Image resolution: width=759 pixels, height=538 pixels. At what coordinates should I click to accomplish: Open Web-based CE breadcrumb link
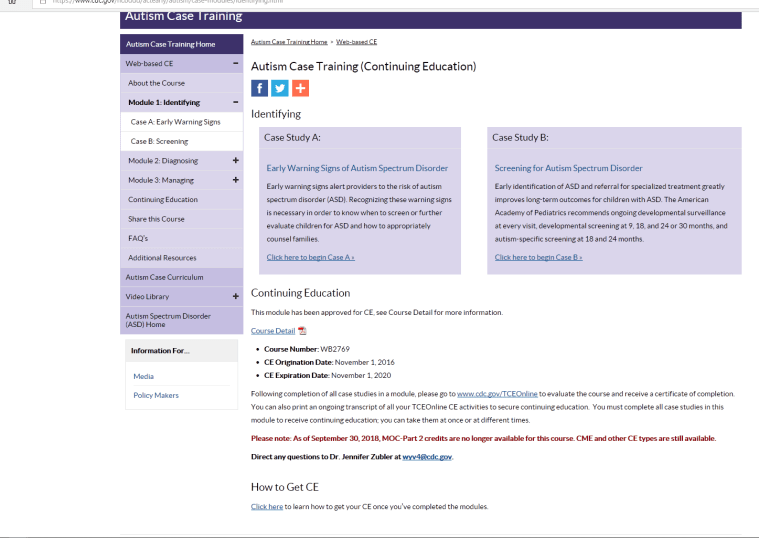pos(356,42)
